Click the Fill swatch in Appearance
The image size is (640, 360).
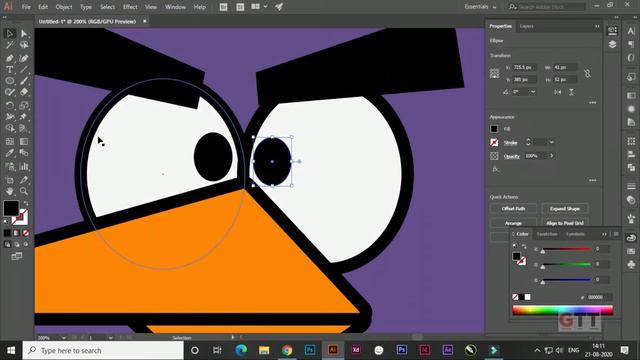coord(494,129)
